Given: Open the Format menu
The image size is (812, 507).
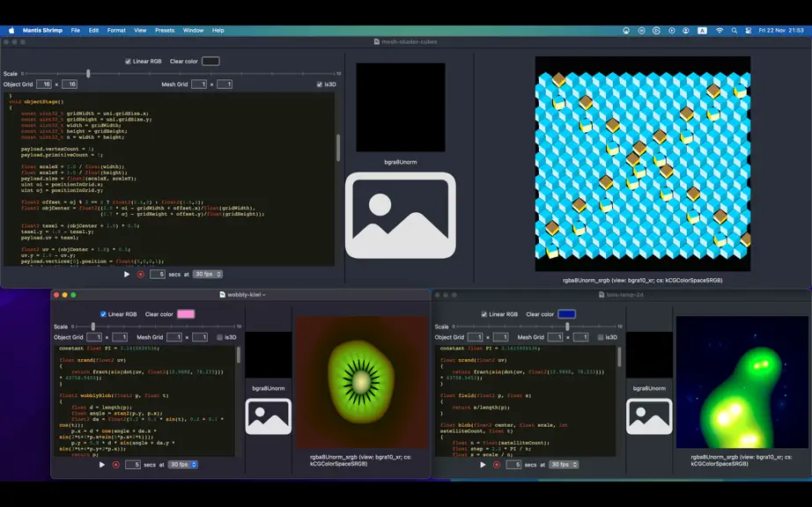Looking at the screenshot, I should tap(116, 31).
